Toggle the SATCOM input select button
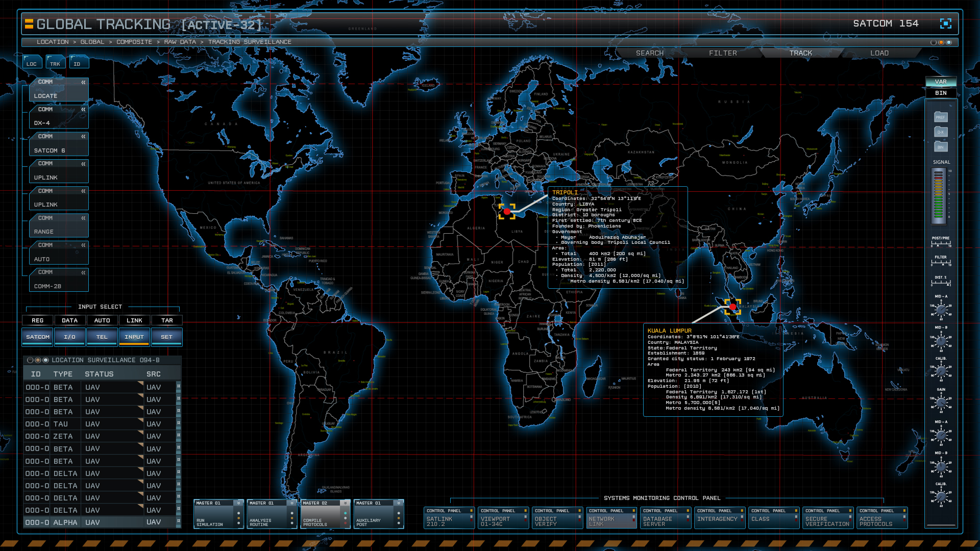 [38, 337]
